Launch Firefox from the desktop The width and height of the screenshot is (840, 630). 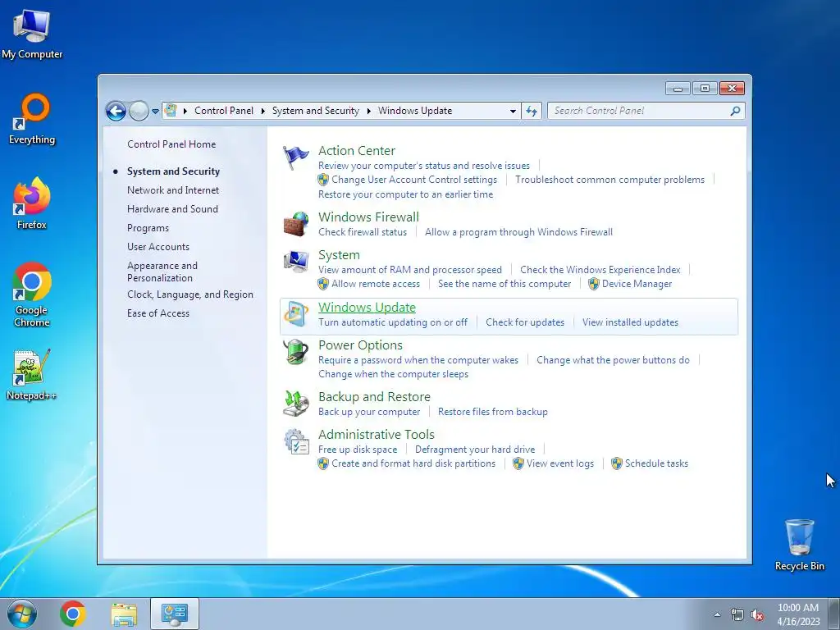pos(32,203)
